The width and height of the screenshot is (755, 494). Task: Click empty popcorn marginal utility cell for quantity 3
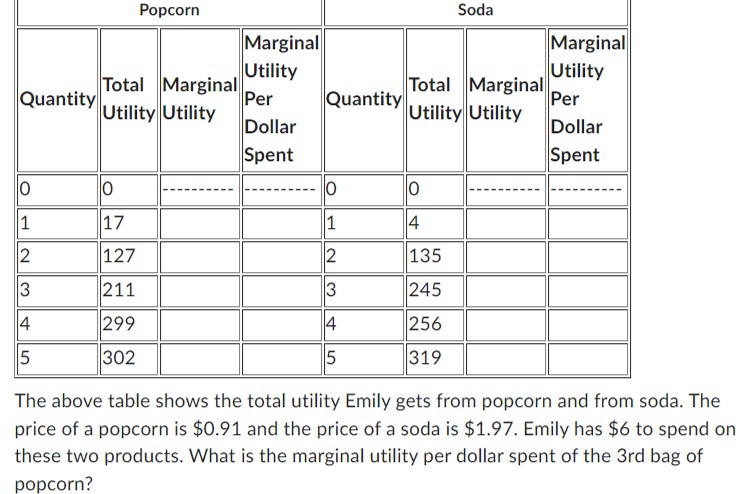click(200, 290)
